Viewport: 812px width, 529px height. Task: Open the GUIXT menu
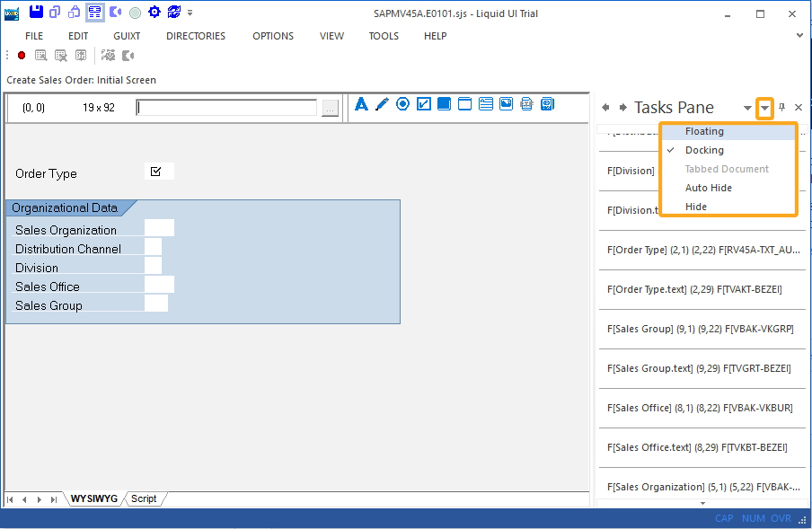click(127, 36)
